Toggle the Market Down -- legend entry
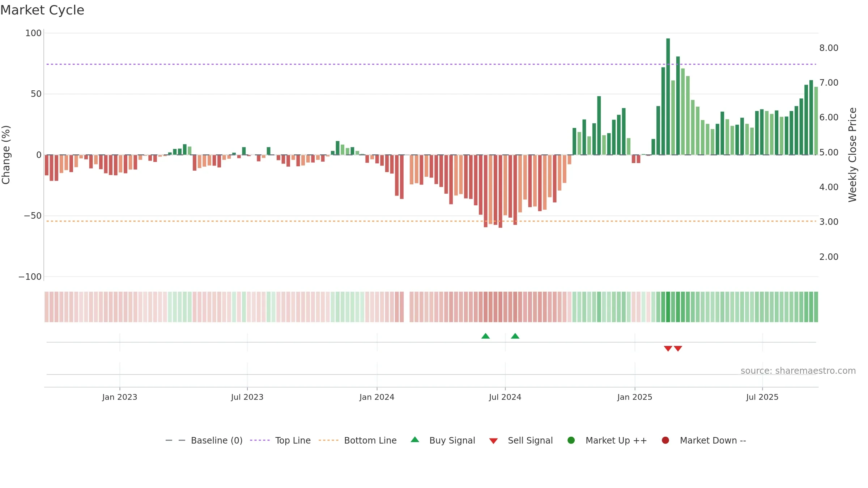 703,440
